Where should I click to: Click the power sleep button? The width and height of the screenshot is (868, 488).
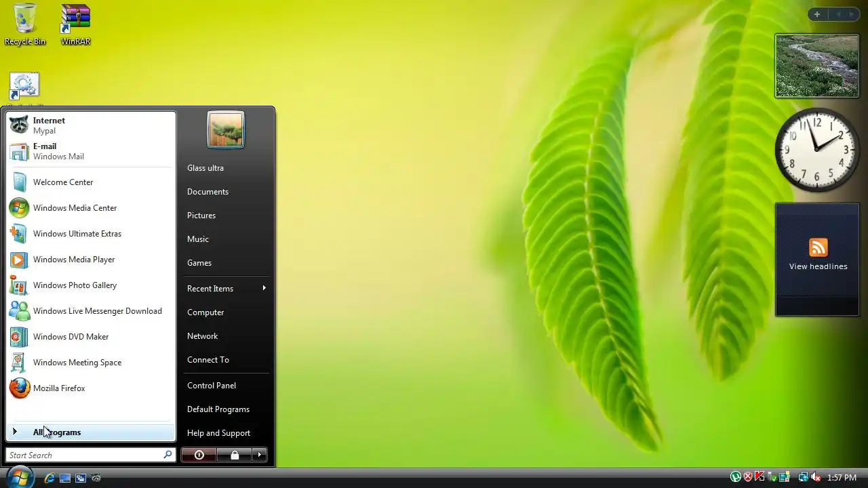pos(199,455)
